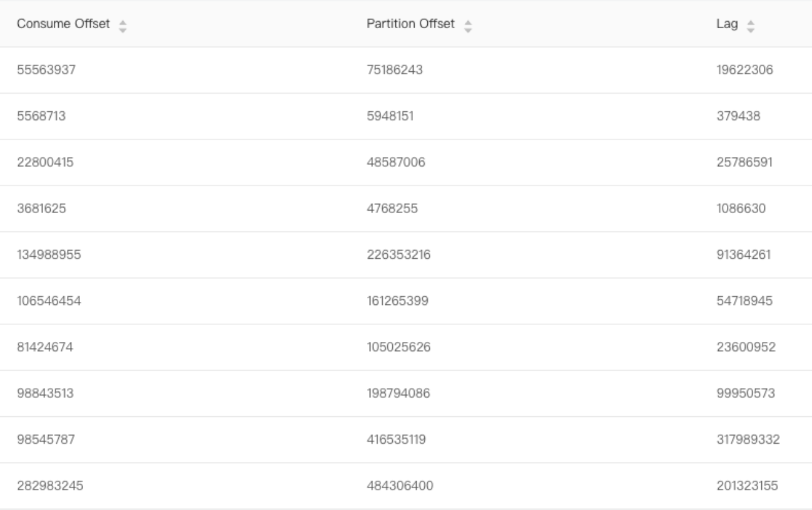Select lag value 1086630
The width and height of the screenshot is (812, 510).
coord(742,209)
